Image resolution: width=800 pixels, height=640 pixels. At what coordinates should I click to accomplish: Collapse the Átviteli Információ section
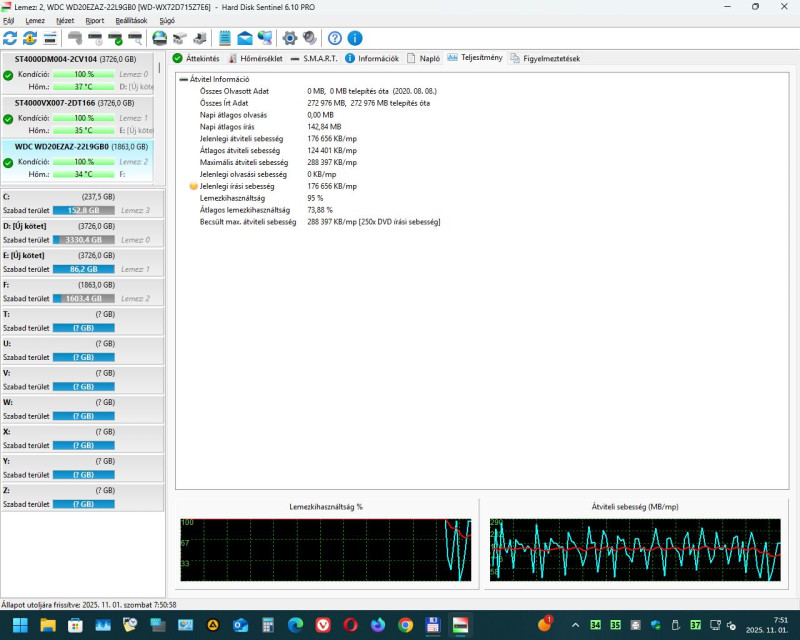point(183,79)
